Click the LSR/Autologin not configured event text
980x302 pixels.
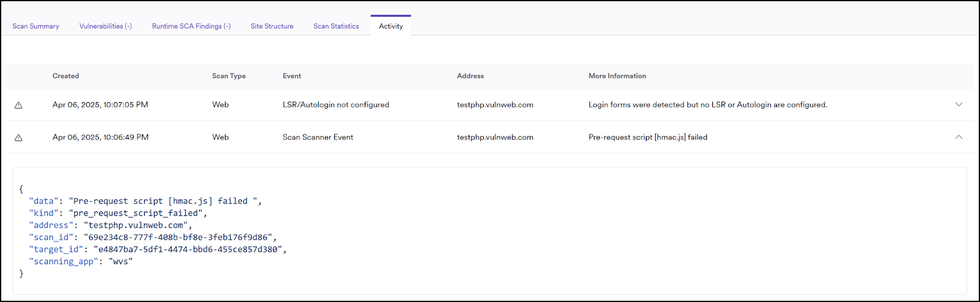tap(336, 105)
